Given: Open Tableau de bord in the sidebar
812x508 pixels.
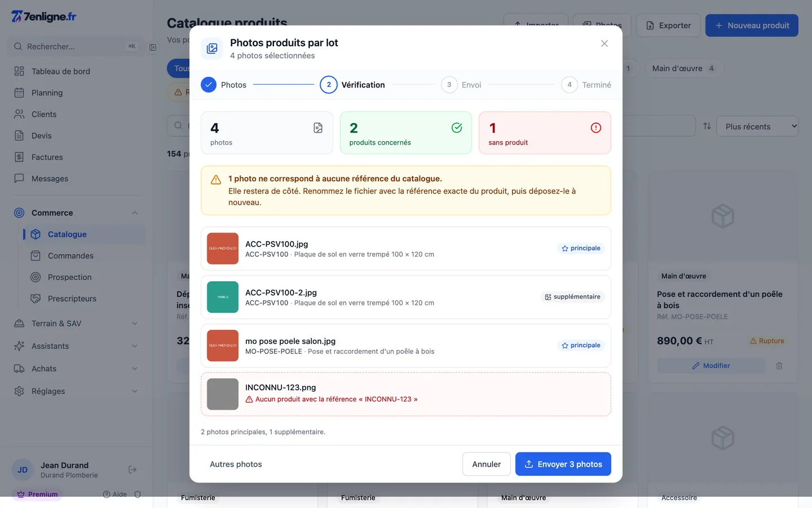Looking at the screenshot, I should pyautogui.click(x=76, y=71).
